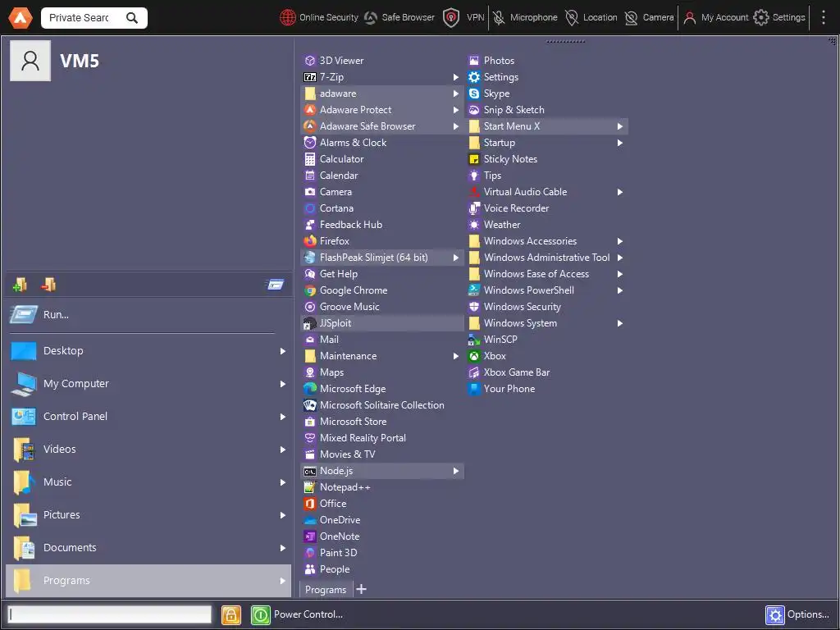Viewport: 840px width, 630px height.
Task: Open the Options gear icon
Action: click(774, 615)
